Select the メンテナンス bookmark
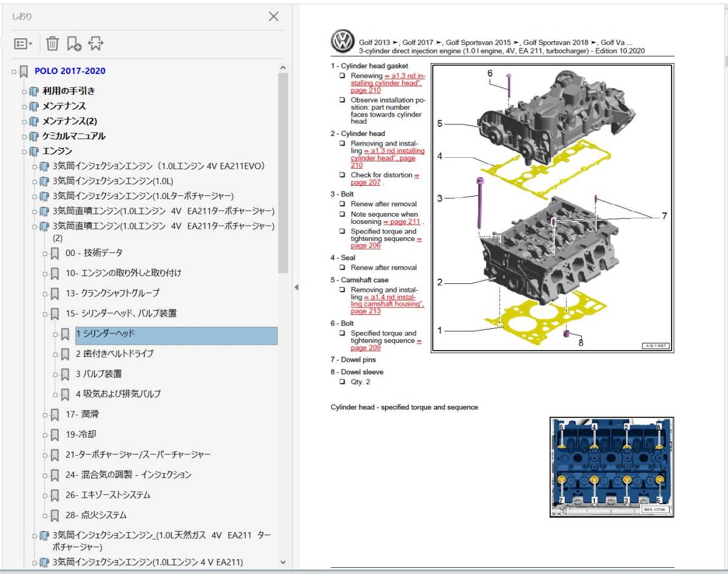Screen dimensions: 728x574 (64, 106)
